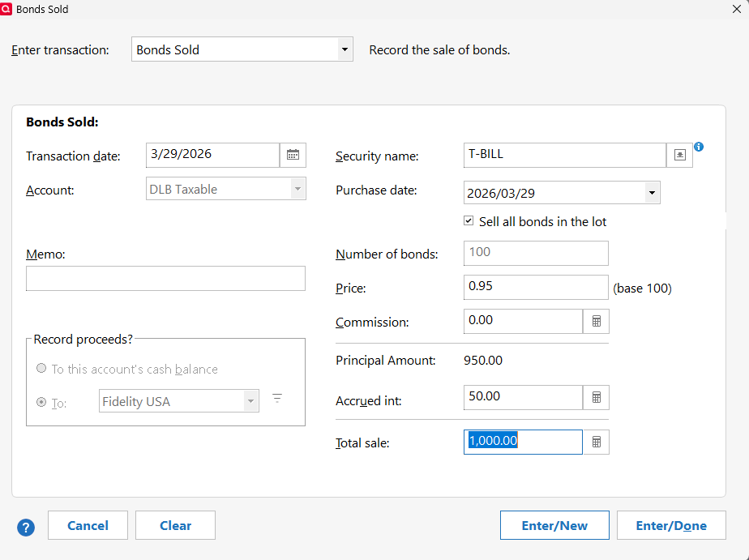The height and width of the screenshot is (560, 749).
Task: Open the transaction date calendar picker
Action: tap(293, 155)
